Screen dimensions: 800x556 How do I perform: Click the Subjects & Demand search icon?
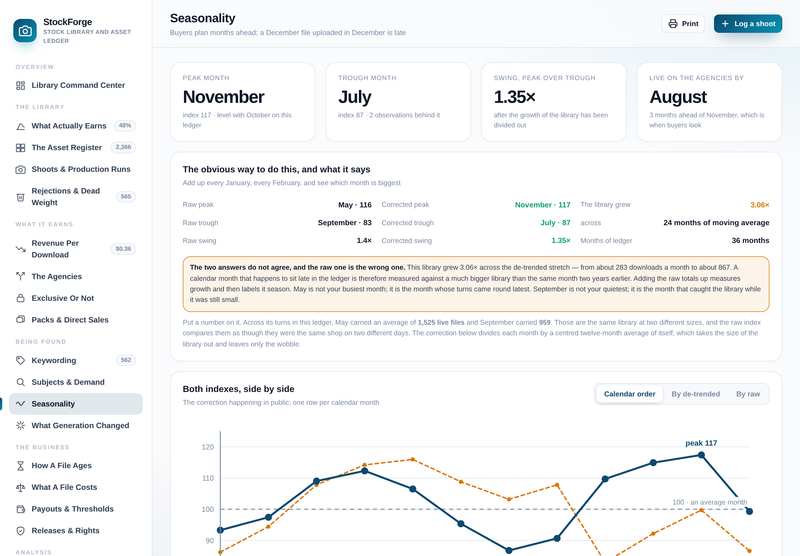20,382
